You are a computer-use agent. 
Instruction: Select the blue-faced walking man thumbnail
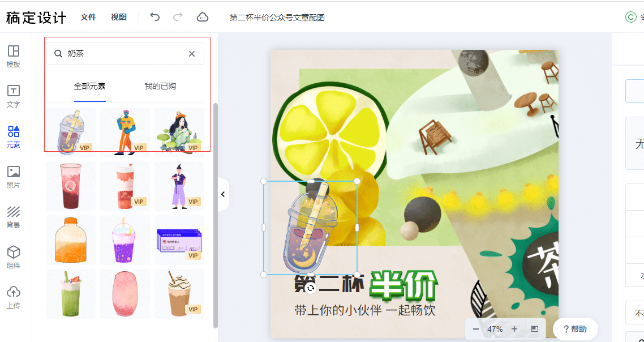click(x=125, y=132)
